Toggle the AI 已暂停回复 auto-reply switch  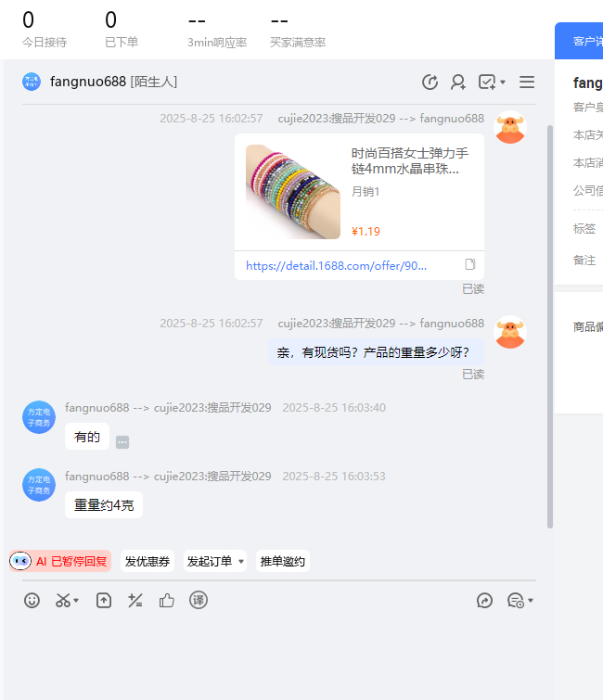[60, 561]
